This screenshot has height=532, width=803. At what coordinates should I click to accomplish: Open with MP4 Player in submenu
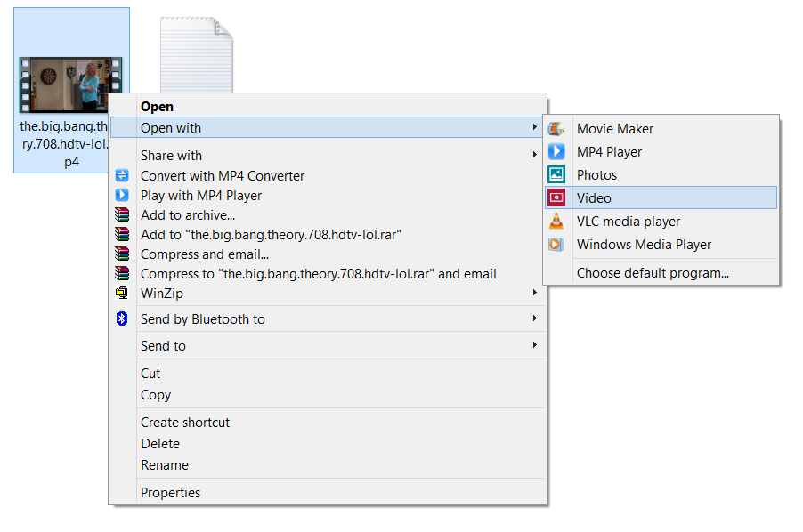[x=661, y=152]
